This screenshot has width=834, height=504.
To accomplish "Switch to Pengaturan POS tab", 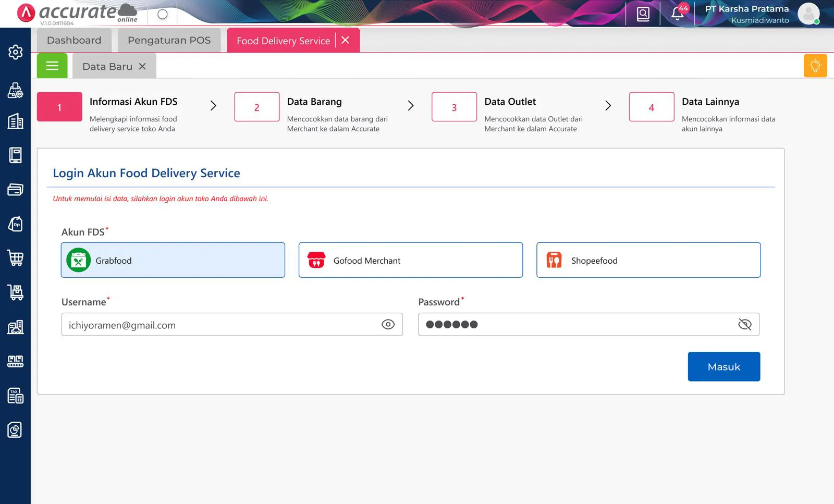I will tap(169, 41).
